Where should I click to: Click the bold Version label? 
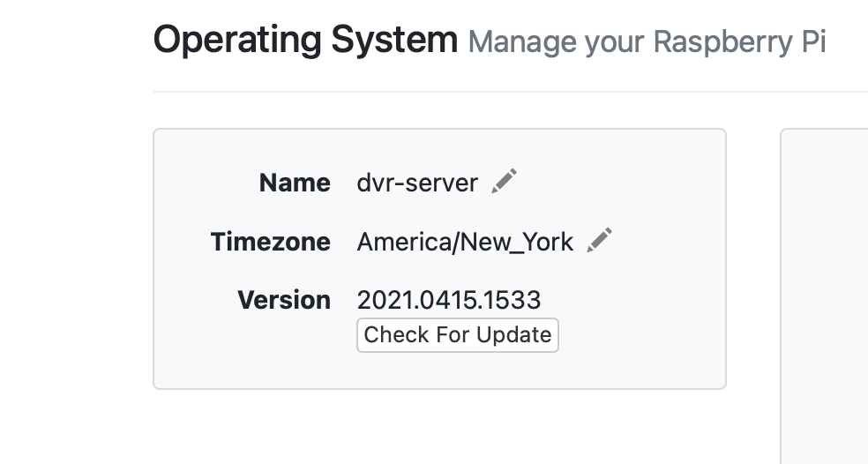tap(284, 300)
